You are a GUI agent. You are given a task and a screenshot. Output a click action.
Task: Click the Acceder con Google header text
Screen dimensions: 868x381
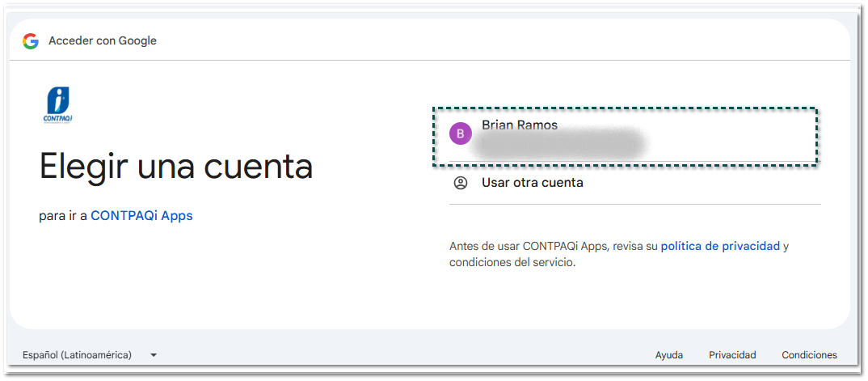click(x=103, y=41)
